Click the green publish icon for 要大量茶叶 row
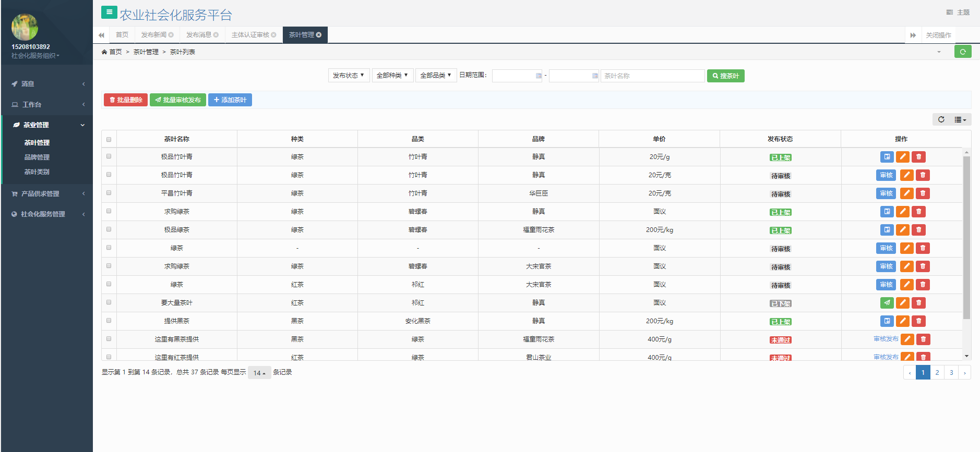 (887, 303)
